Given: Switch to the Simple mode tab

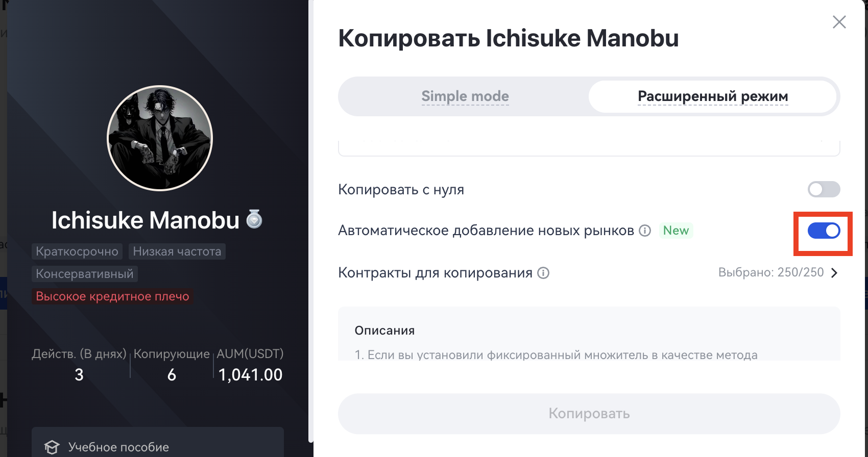Looking at the screenshot, I should click(465, 96).
